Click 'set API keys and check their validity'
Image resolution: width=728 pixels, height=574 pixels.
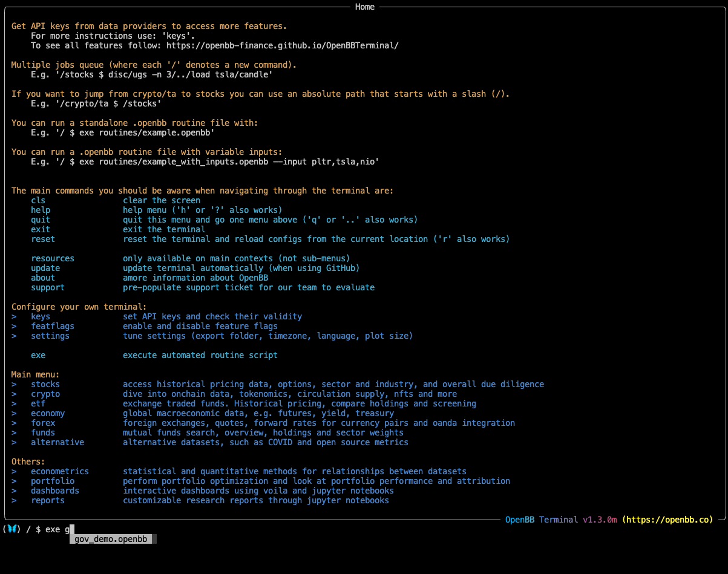pyautogui.click(x=212, y=316)
